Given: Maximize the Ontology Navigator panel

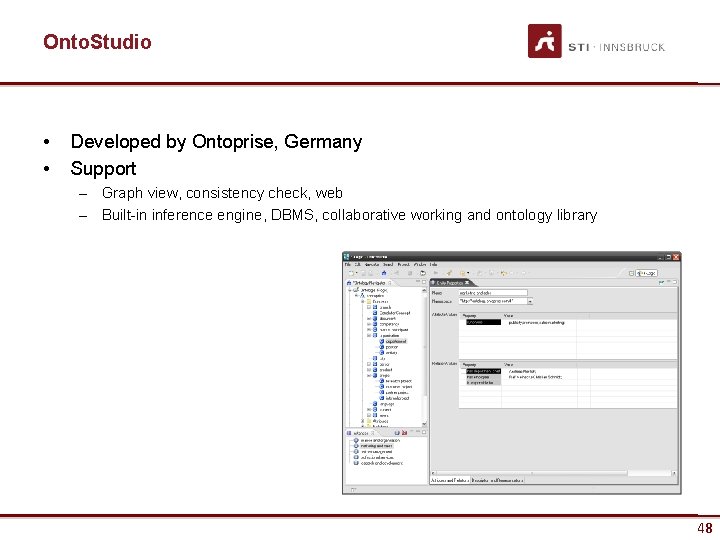Looking at the screenshot, I should 424,282.
